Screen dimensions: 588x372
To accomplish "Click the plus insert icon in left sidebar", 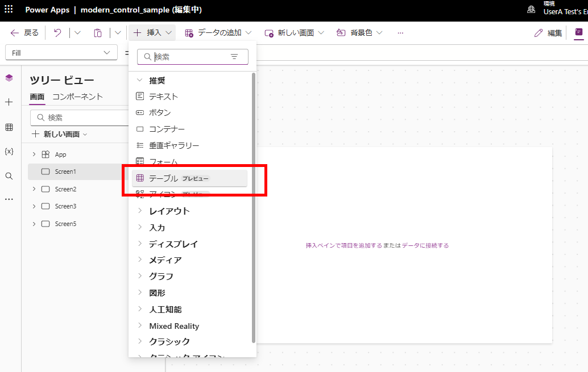I will [9, 102].
